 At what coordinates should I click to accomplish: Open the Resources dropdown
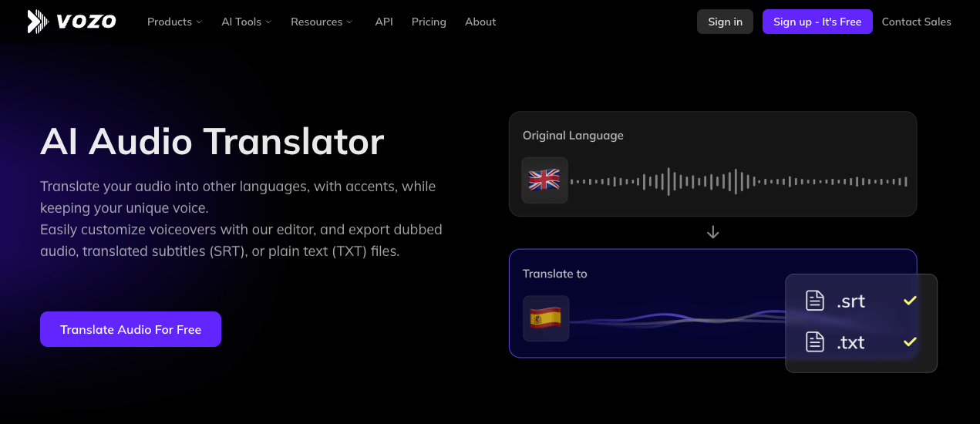322,22
